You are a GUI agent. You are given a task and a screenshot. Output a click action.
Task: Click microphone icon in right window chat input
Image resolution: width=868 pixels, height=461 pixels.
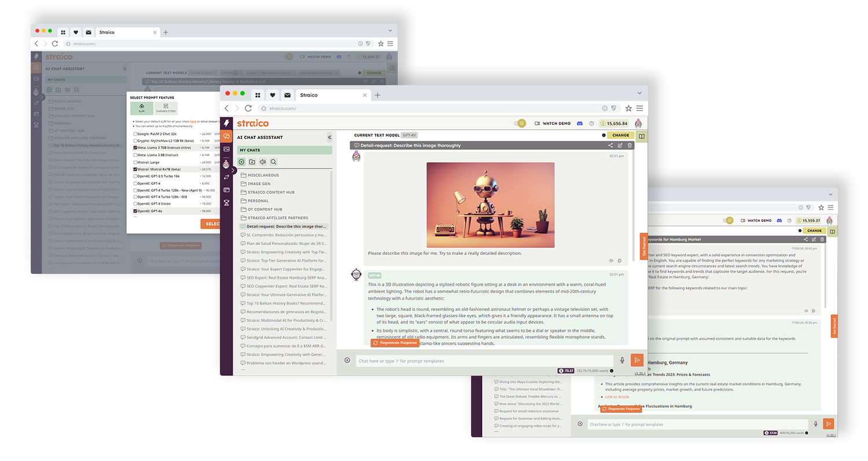pos(815,424)
